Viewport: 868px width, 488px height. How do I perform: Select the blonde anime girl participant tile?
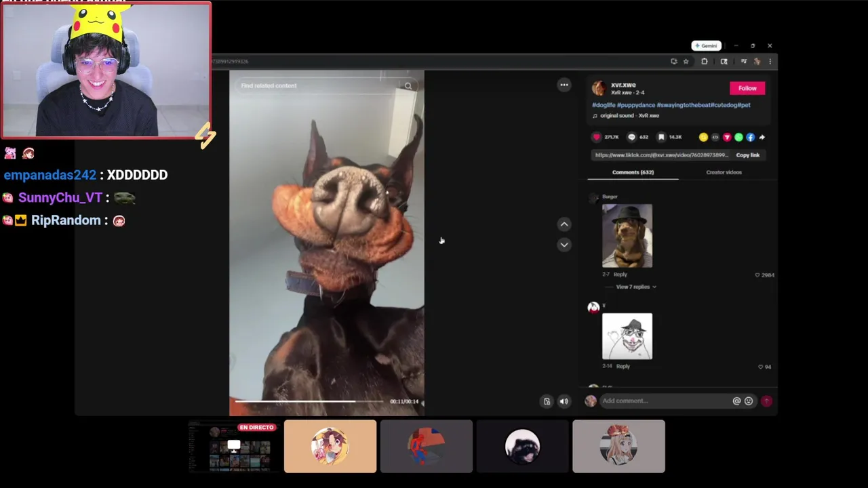click(x=618, y=446)
